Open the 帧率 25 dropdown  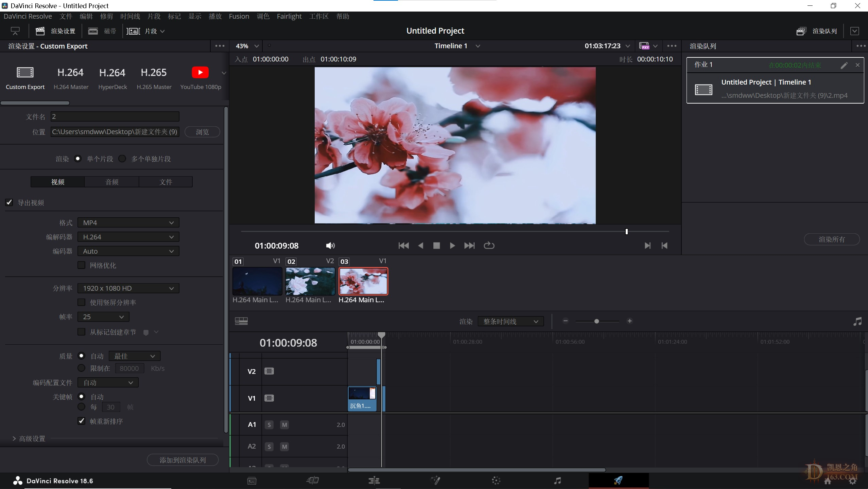tap(103, 317)
